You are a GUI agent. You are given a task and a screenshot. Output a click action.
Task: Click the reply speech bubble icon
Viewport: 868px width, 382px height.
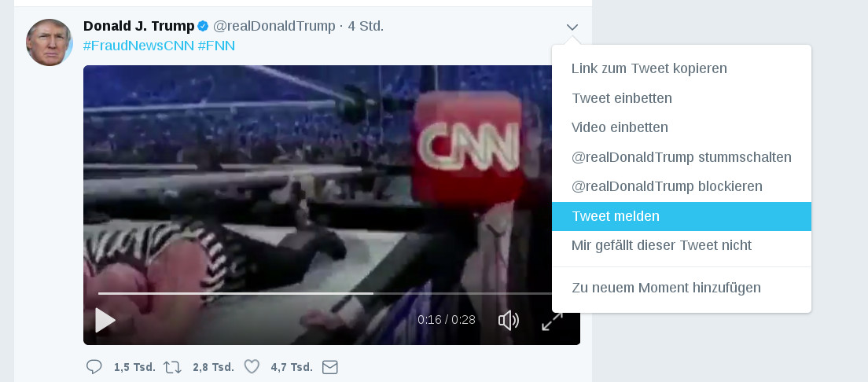pyautogui.click(x=94, y=367)
